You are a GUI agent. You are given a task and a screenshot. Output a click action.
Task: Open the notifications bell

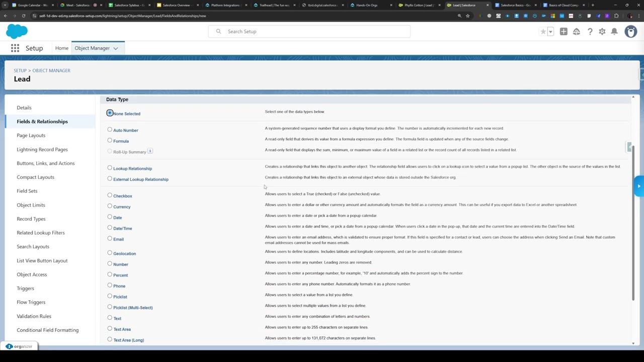pos(614,32)
